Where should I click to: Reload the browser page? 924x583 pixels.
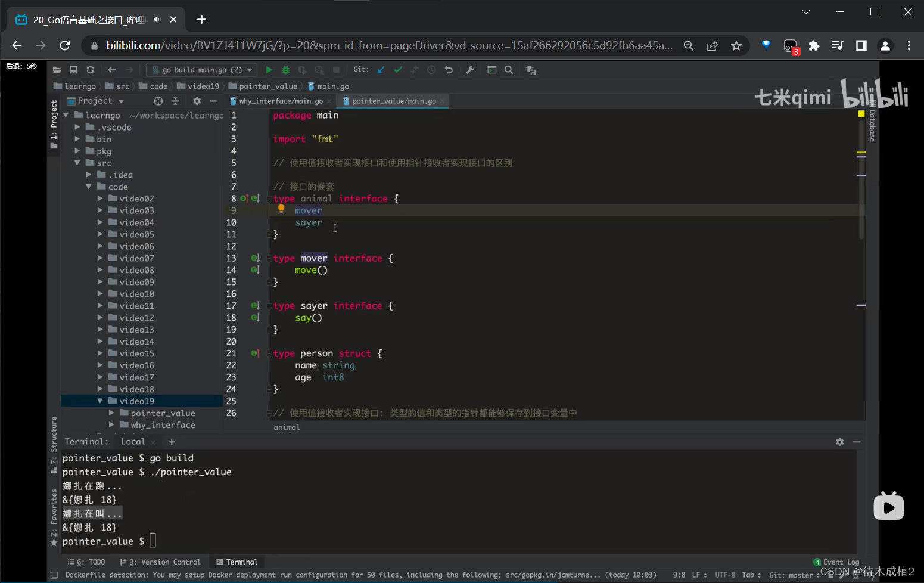point(65,46)
